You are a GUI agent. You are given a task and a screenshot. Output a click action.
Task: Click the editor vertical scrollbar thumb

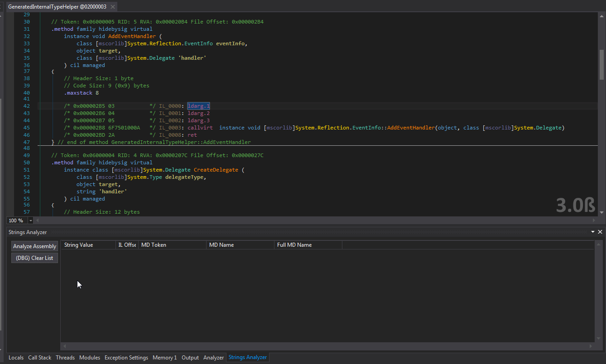pos(602,65)
